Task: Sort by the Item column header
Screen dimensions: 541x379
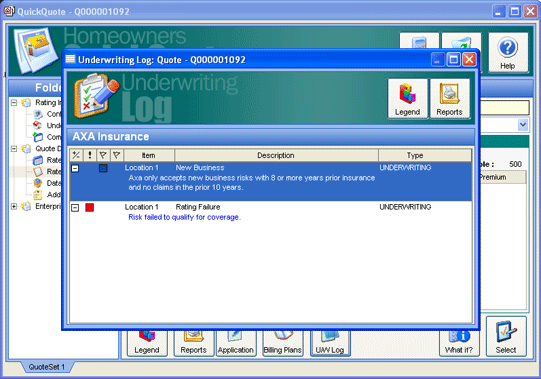Action: coord(149,155)
